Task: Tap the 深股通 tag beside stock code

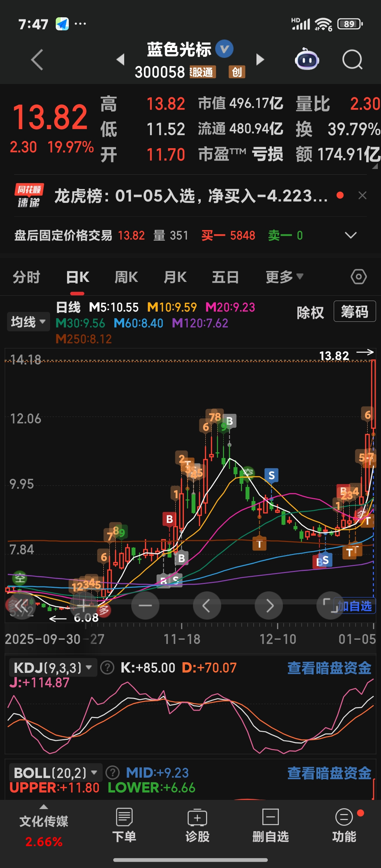Action: coord(202,72)
